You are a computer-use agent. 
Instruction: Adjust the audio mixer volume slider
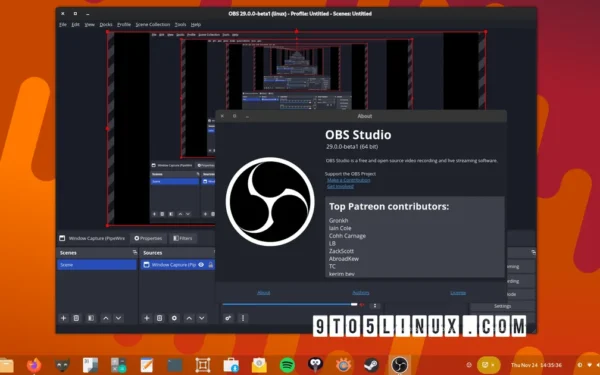click(290, 305)
